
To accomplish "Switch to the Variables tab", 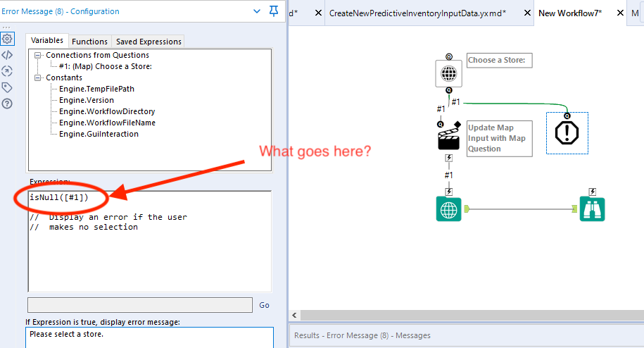I will click(x=47, y=41).
